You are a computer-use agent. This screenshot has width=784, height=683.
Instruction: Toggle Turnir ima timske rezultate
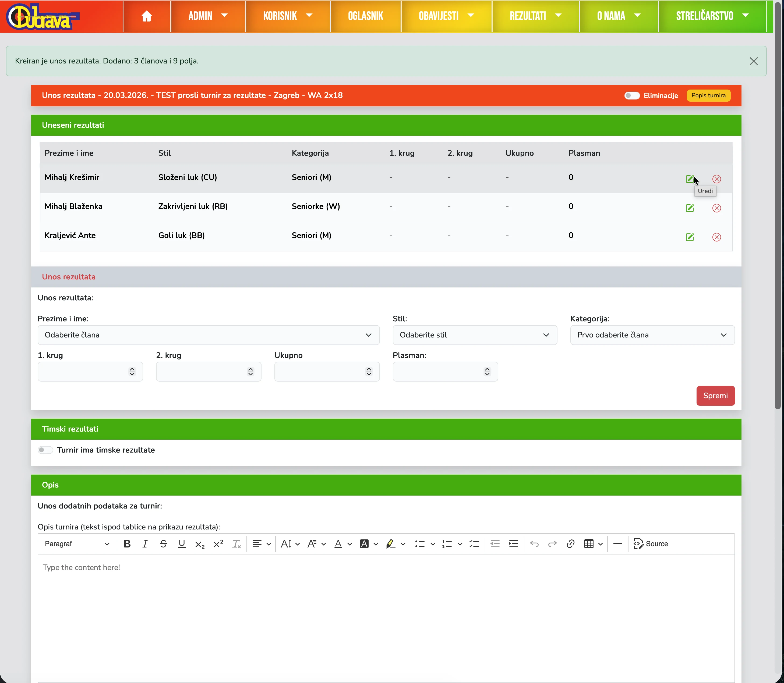pos(45,450)
